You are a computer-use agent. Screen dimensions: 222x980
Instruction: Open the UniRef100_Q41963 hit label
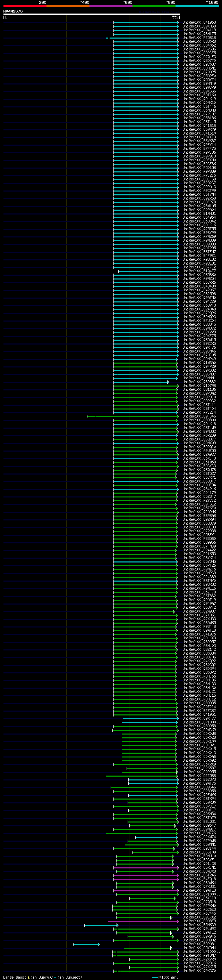pos(199,23)
